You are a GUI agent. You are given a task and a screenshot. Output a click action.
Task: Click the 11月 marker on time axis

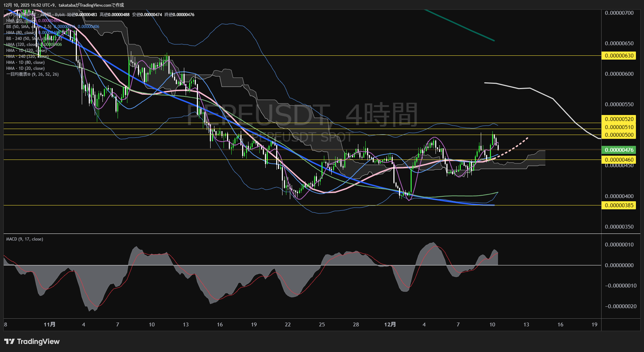click(x=49, y=325)
